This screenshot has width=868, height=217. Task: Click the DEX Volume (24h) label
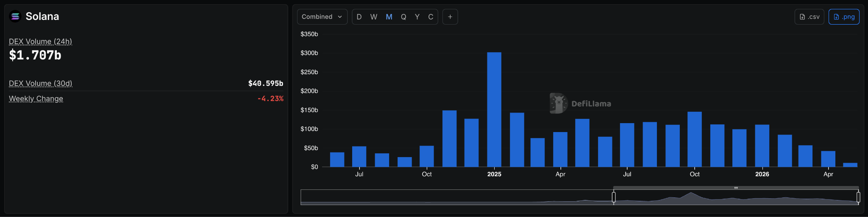(40, 41)
